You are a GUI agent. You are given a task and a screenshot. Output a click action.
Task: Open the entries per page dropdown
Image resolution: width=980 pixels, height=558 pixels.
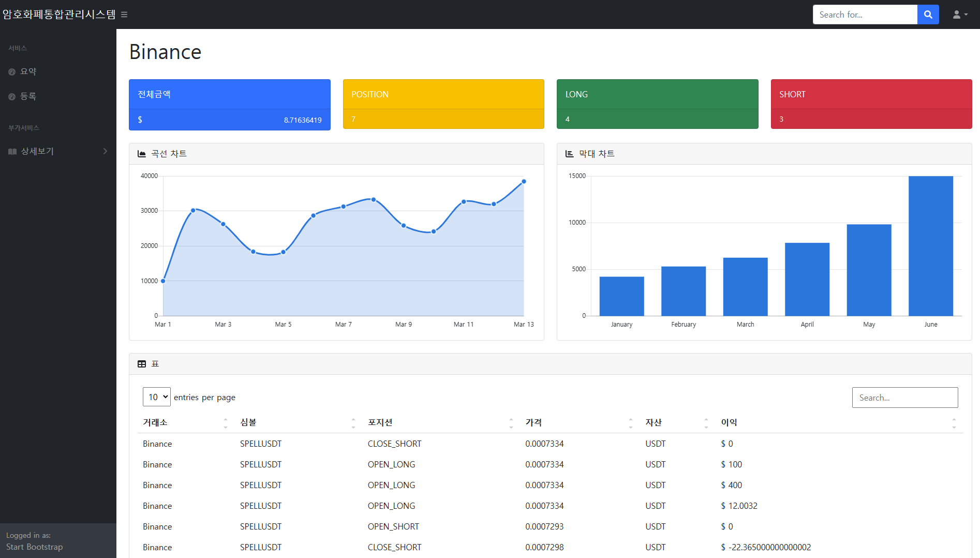(x=157, y=397)
